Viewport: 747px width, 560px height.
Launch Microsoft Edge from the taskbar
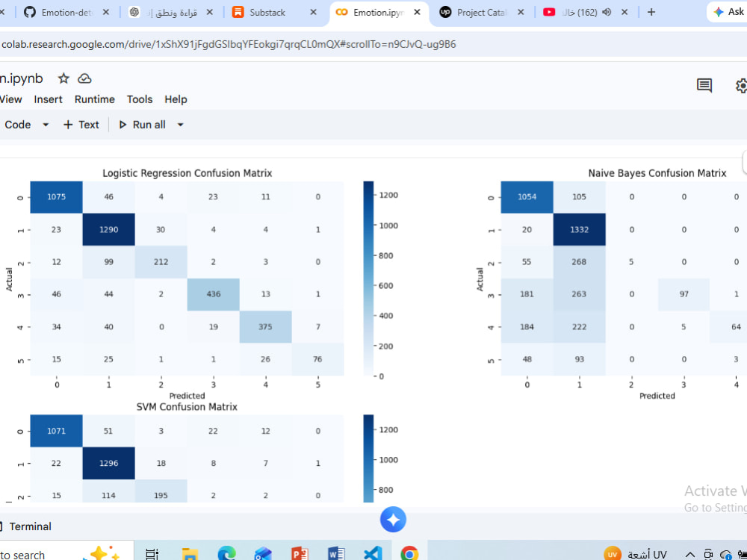point(227,553)
